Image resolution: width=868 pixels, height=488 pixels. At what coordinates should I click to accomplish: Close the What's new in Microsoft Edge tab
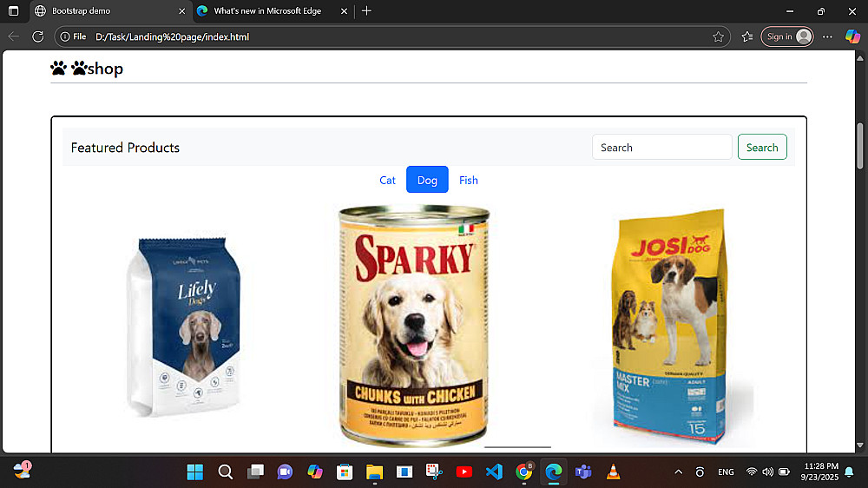344,11
